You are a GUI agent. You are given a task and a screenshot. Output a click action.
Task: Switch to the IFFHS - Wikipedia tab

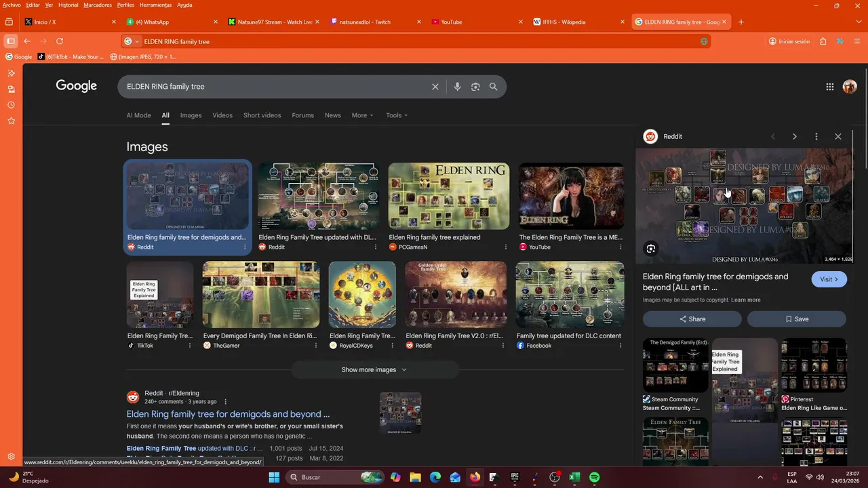(579, 22)
